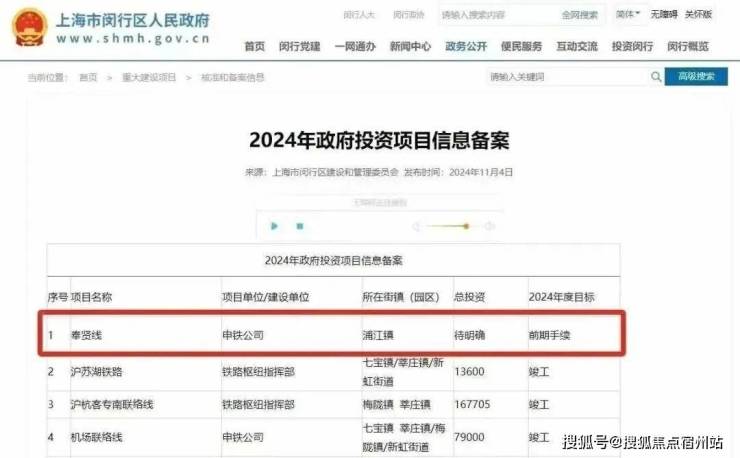The height and width of the screenshot is (458, 740).
Task: Click the cell 浦江镇
Action: pos(378,335)
